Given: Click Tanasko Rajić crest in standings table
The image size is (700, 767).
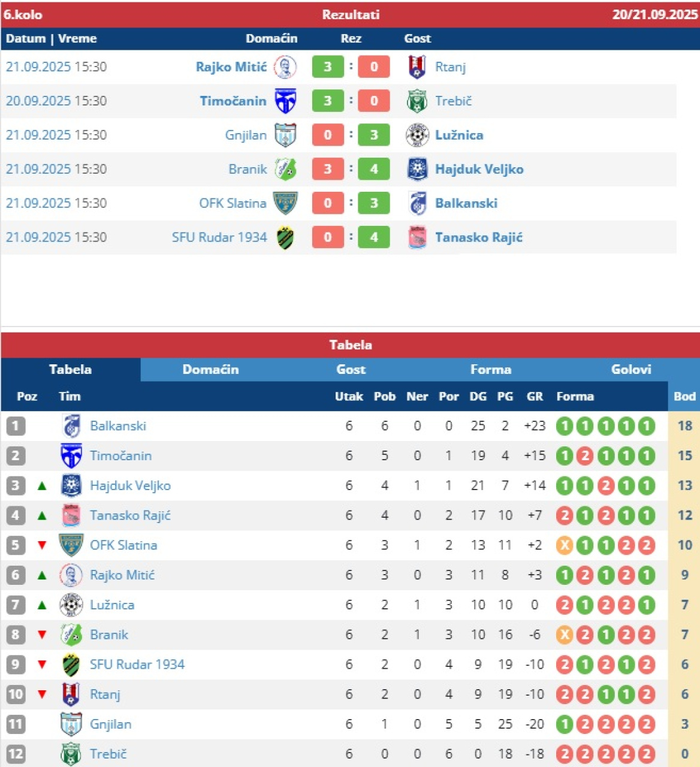Looking at the screenshot, I should 71,515.
